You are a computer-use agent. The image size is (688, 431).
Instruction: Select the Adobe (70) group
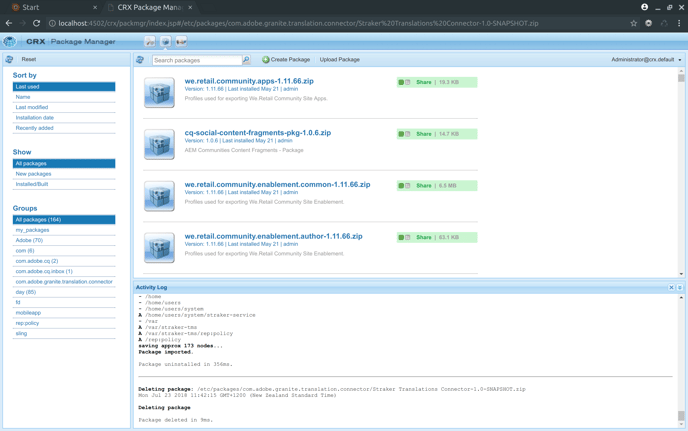pos(64,241)
